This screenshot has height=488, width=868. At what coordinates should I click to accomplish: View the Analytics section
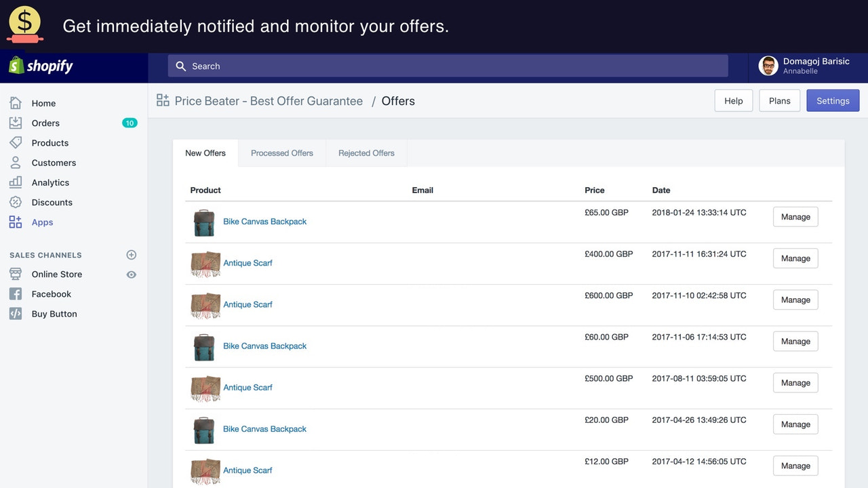(x=50, y=182)
